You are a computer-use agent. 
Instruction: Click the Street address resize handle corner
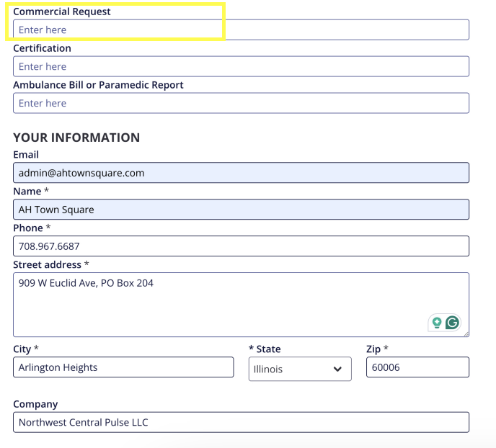click(x=466, y=334)
